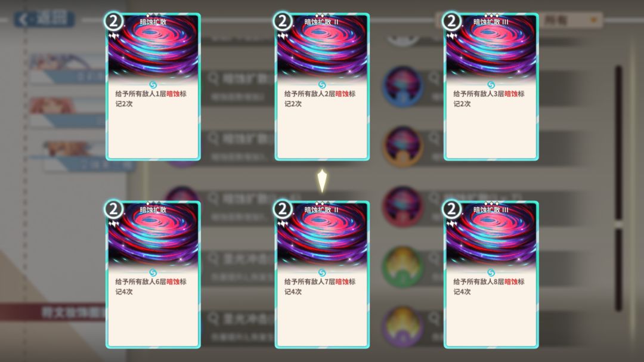Click the green-ringed skill orb icon
The height and width of the screenshot is (362, 644).
pyautogui.click(x=403, y=266)
